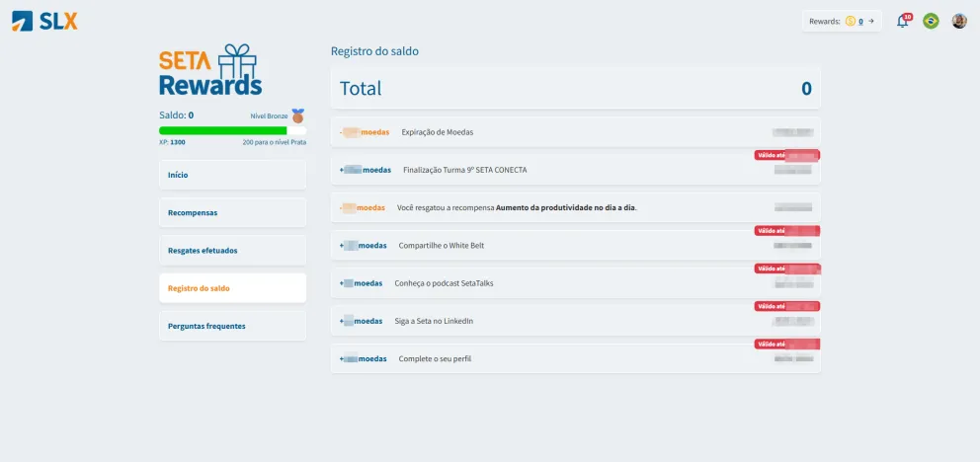Click the SETA Rewards gift logo
The width and height of the screenshot is (980, 462).
click(210, 69)
